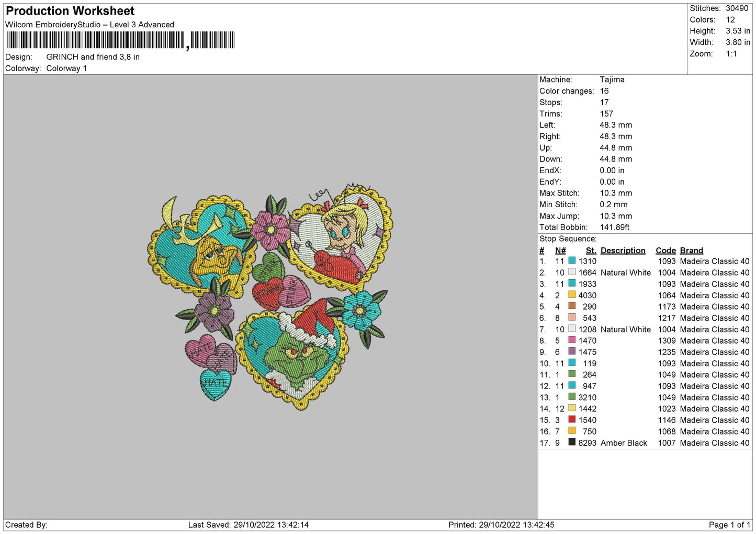Click stitch count 8293 in row 17
This screenshot has width=756, height=534.
coord(587,443)
